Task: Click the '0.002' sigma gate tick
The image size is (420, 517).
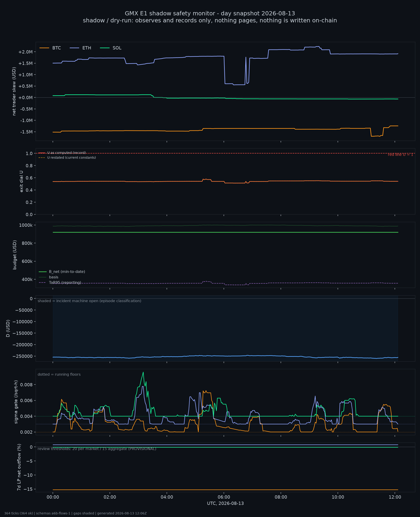Action: pyautogui.click(x=27, y=432)
